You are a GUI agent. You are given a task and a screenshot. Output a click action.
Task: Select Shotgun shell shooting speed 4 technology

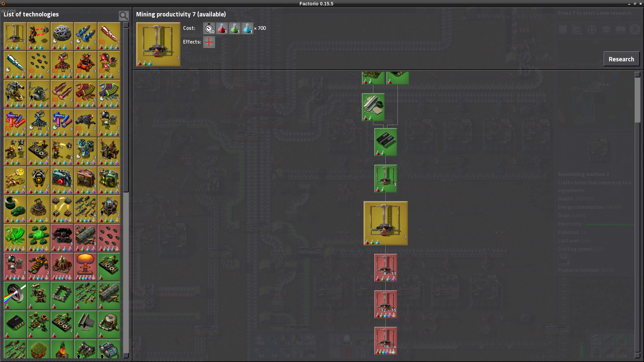coord(62,123)
